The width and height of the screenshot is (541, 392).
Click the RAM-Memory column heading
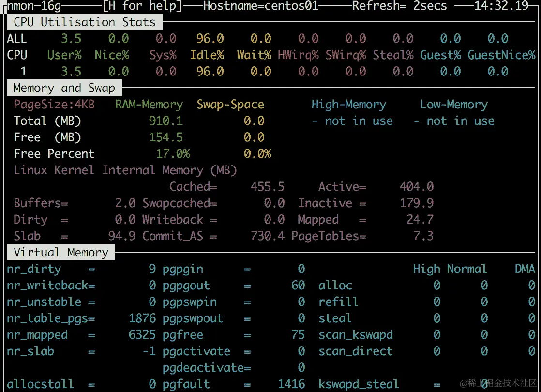tap(149, 104)
